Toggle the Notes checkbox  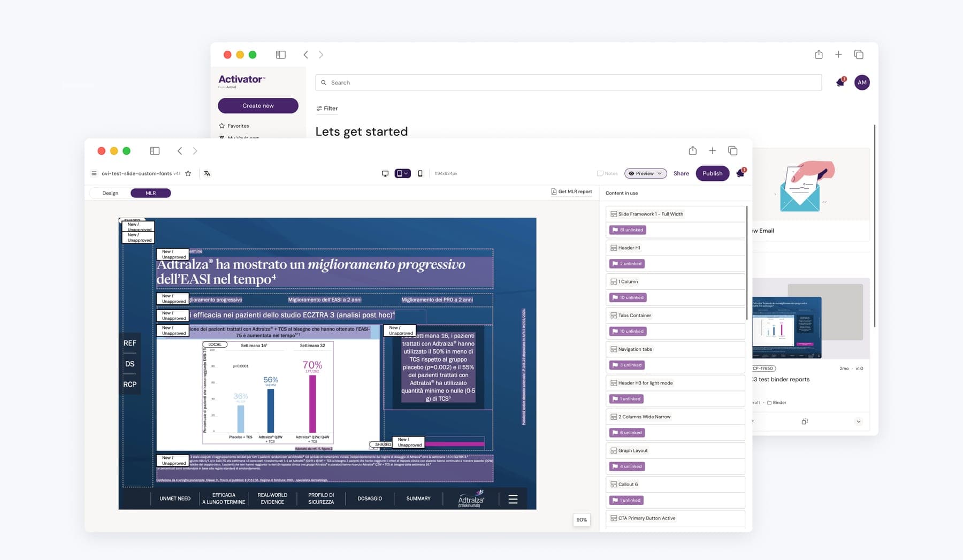click(600, 173)
